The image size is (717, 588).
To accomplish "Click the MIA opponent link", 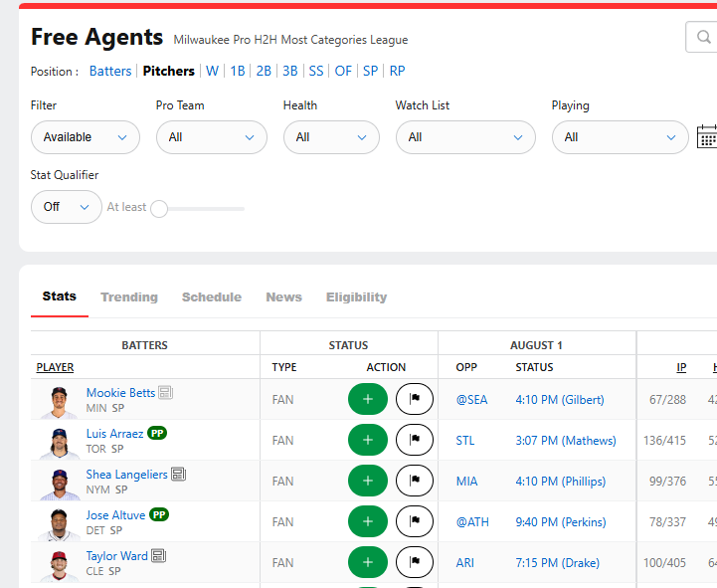I will pos(466,481).
